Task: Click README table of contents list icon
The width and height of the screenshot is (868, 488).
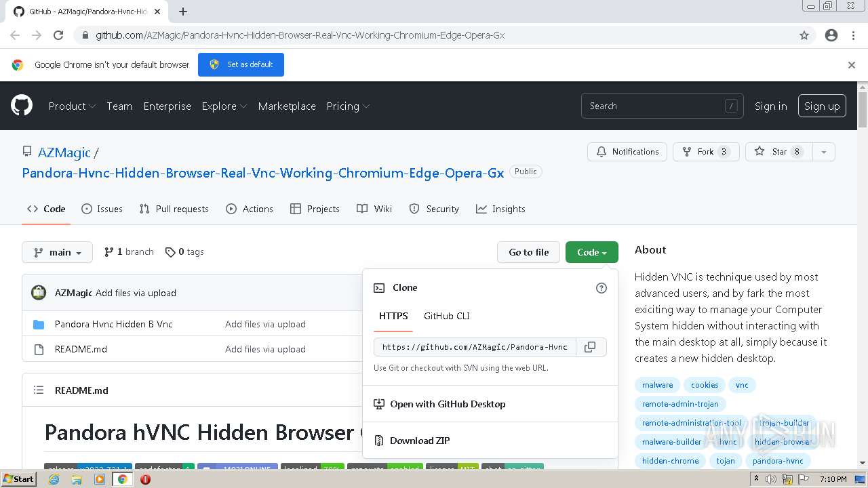Action: tap(39, 390)
